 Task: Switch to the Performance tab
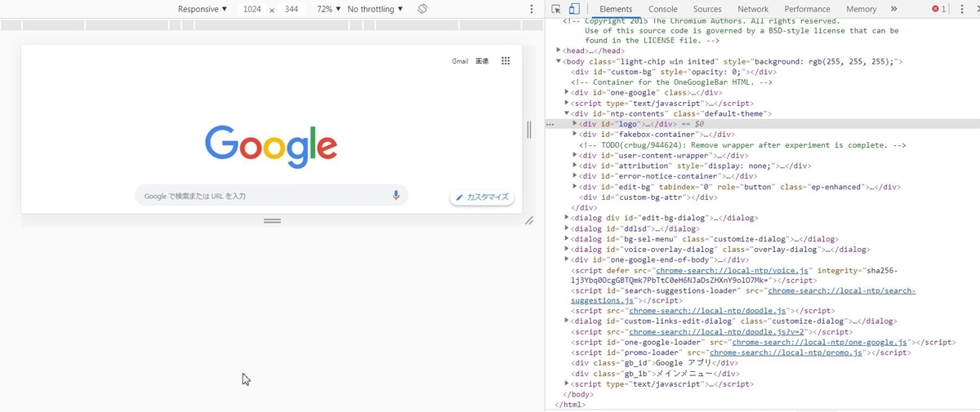pos(807,9)
